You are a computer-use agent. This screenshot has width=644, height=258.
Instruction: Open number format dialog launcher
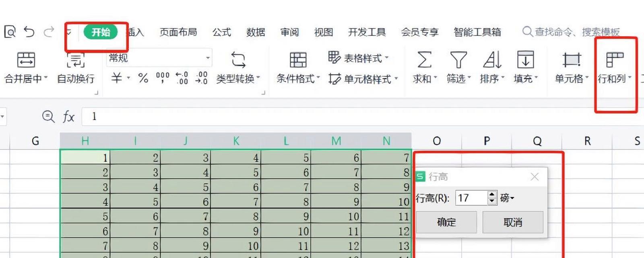[x=263, y=93]
